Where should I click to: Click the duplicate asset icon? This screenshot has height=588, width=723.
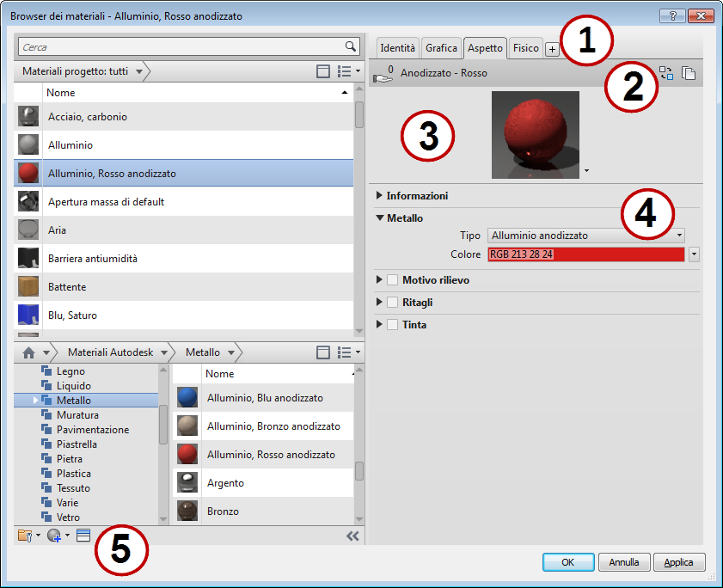689,73
